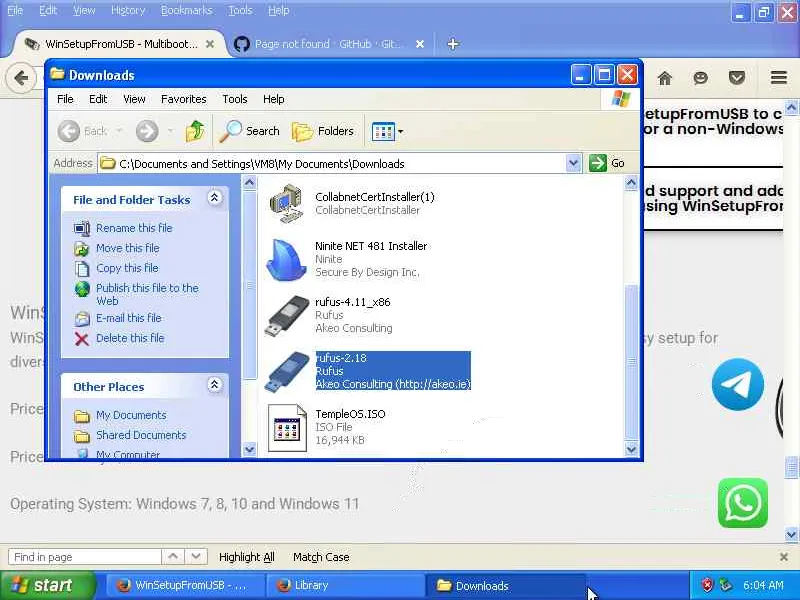Screen dimensions: 800x600
Task: Open the Back history dropdown arrow
Action: coord(119,131)
